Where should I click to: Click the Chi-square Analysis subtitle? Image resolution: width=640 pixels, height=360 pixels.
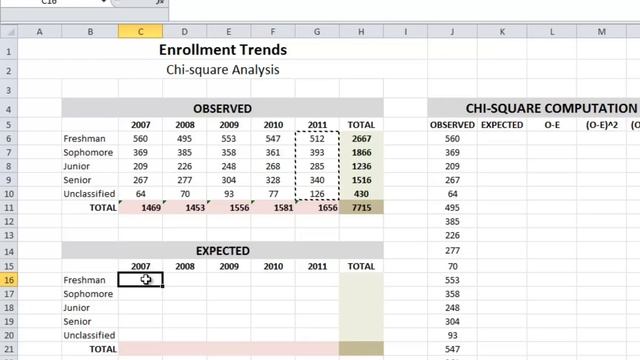point(223,70)
